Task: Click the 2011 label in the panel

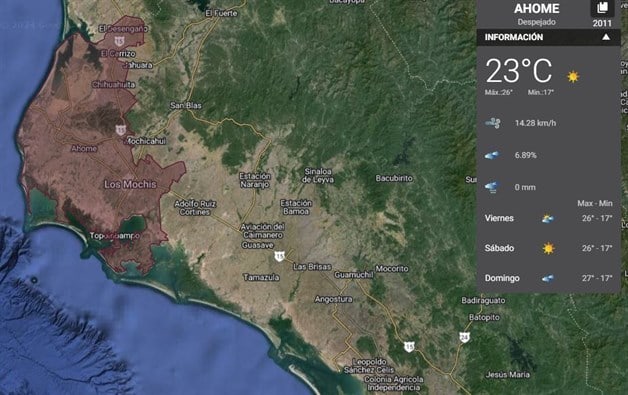Action: [x=602, y=23]
